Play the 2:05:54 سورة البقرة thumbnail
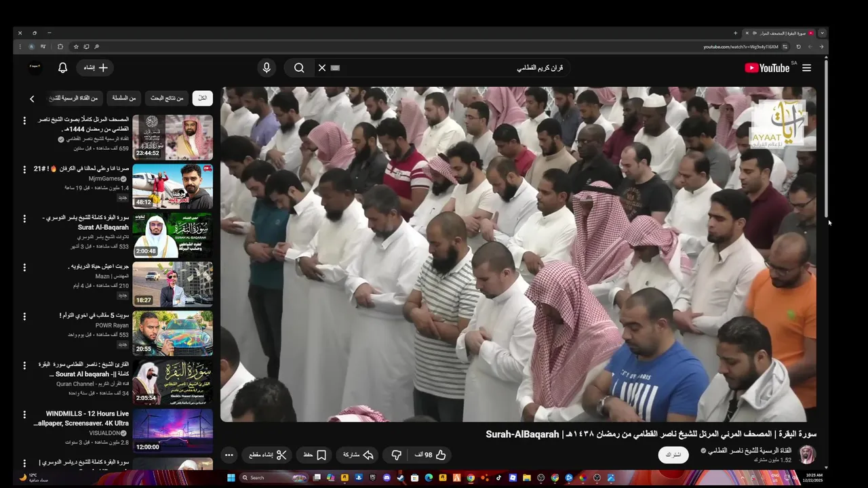 (172, 382)
